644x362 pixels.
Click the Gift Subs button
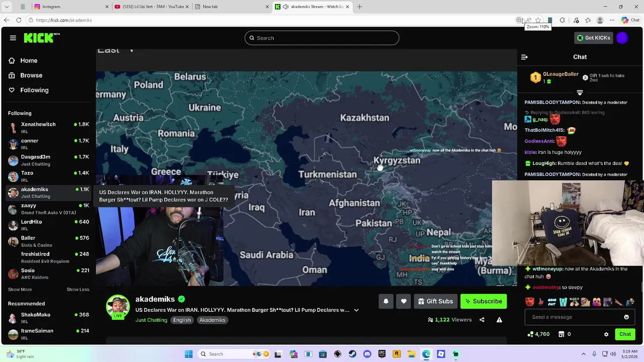point(436,301)
